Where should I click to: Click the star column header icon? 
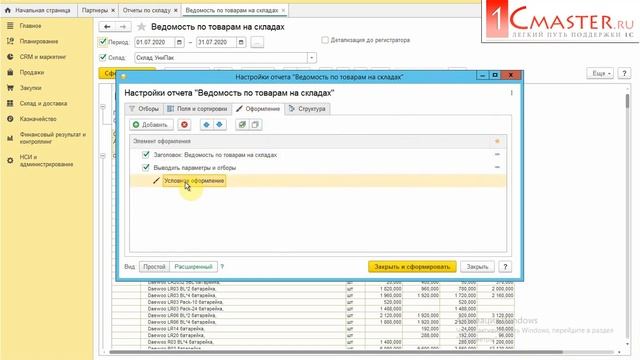tap(497, 141)
